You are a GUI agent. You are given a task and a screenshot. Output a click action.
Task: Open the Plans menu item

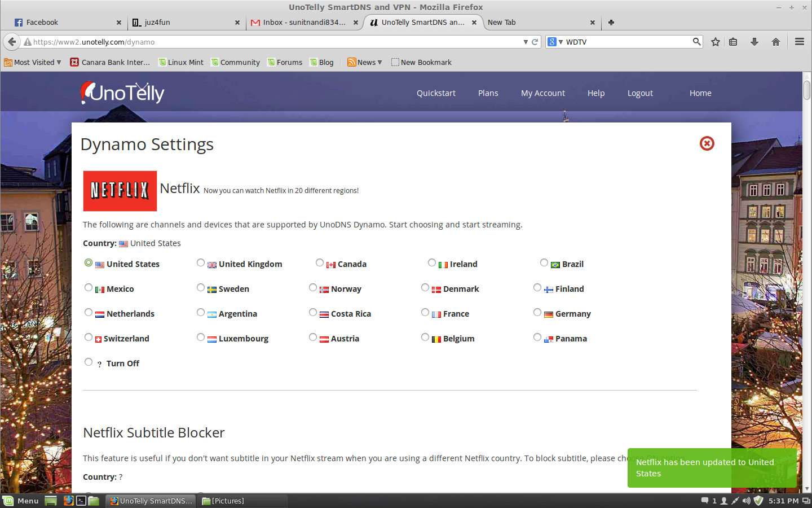point(488,93)
